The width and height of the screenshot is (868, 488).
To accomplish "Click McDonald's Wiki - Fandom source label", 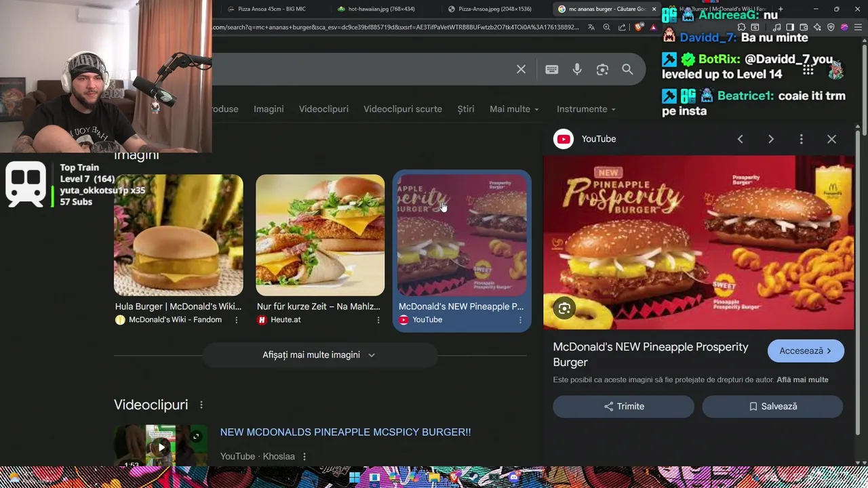I will point(175,320).
